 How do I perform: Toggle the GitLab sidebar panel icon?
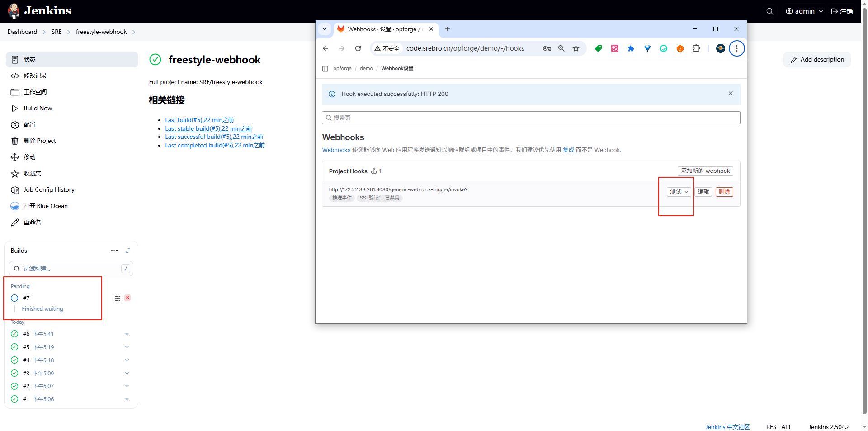tap(325, 69)
